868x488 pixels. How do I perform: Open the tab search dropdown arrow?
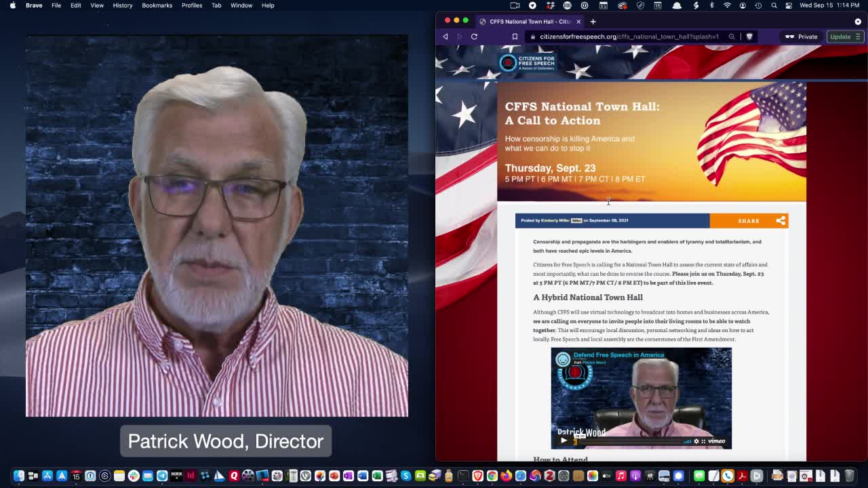pos(858,22)
